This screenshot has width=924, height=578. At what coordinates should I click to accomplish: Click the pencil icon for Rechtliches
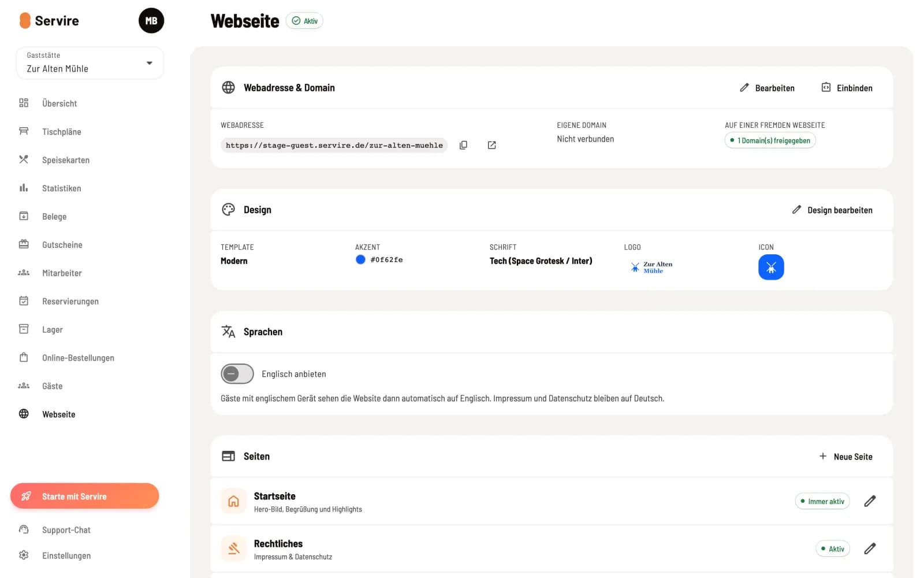(870, 549)
